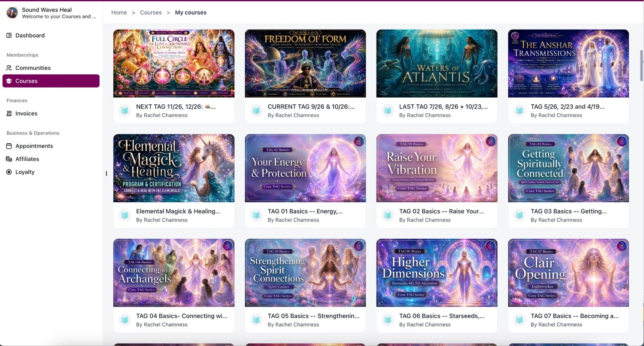This screenshot has width=644, height=346.
Task: Open the Full Circle course thumbnail
Action: pyautogui.click(x=174, y=64)
